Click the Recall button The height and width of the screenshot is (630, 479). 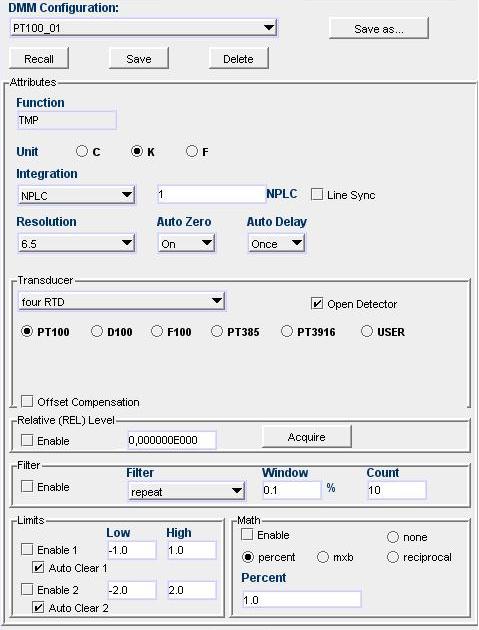tap(39, 59)
